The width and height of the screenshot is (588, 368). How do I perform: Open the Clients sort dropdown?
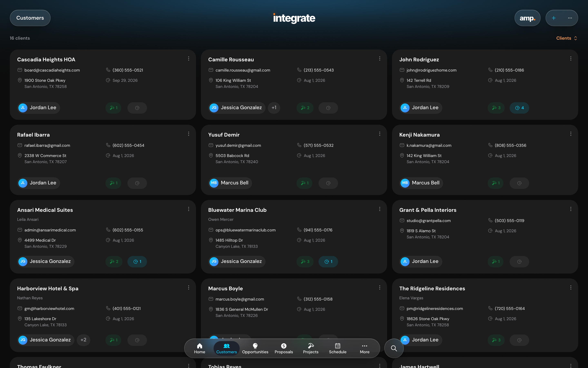coord(566,38)
